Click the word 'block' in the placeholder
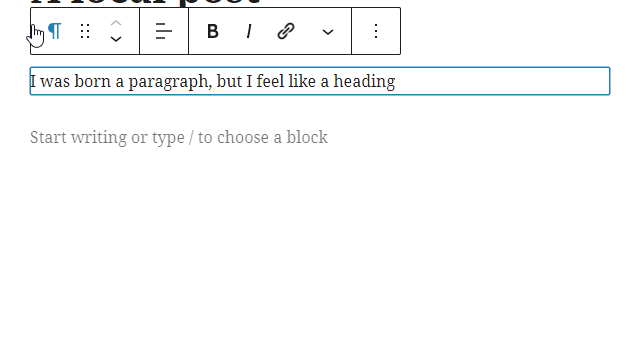Screen dimensions: 627x364 pyautogui.click(x=307, y=137)
